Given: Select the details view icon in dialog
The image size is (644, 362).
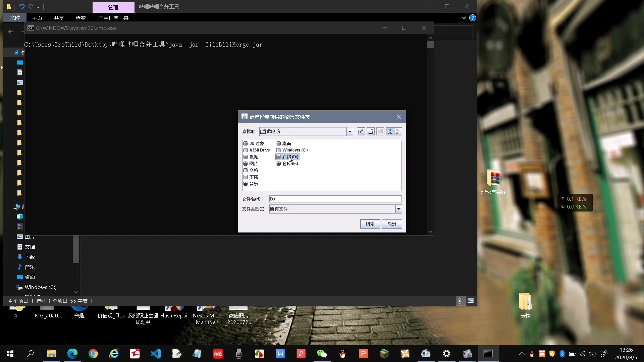Looking at the screenshot, I should [x=398, y=131].
